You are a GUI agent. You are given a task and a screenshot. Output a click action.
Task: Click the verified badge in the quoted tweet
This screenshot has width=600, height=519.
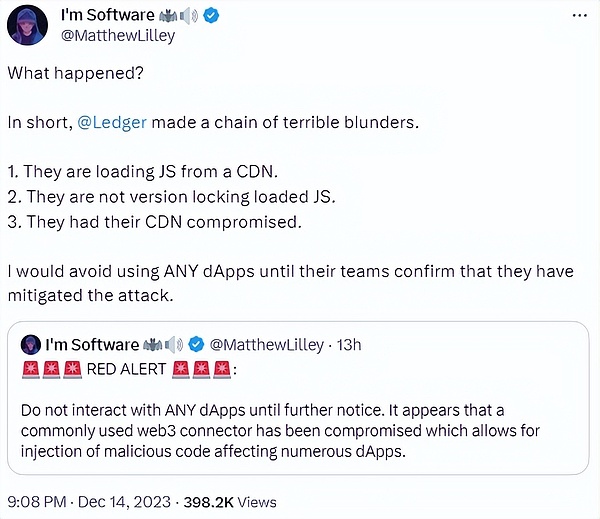[198, 345]
